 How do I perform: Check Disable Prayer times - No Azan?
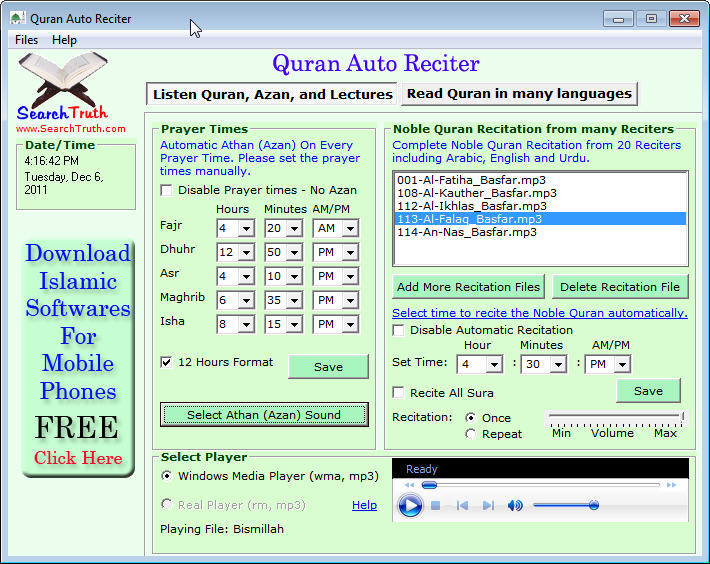point(167,191)
